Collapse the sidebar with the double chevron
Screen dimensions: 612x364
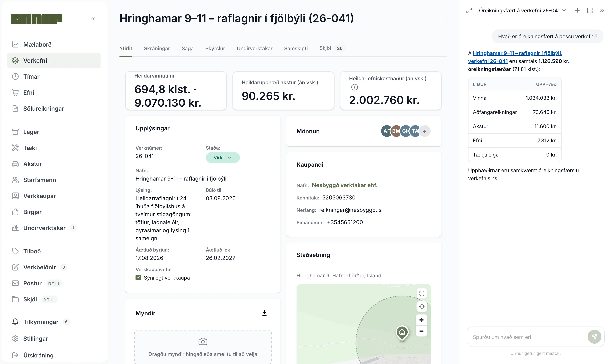(x=93, y=19)
